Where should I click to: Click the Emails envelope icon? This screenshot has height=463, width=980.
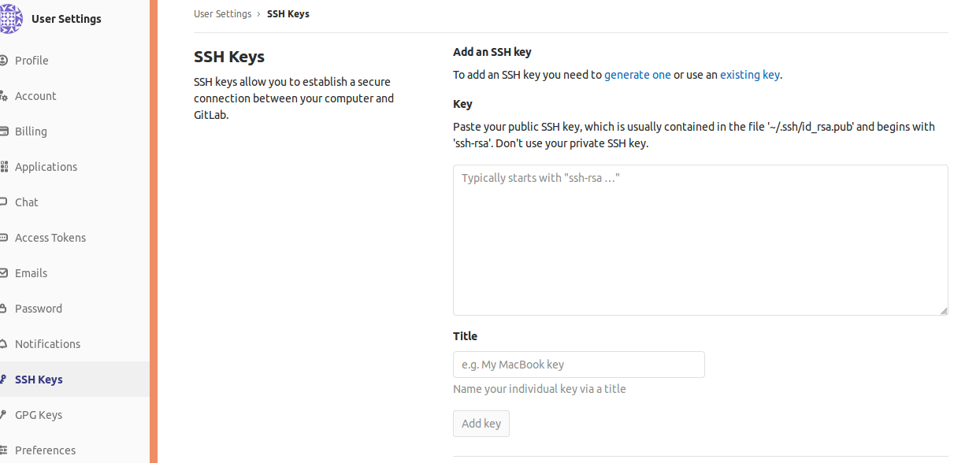(x=4, y=273)
